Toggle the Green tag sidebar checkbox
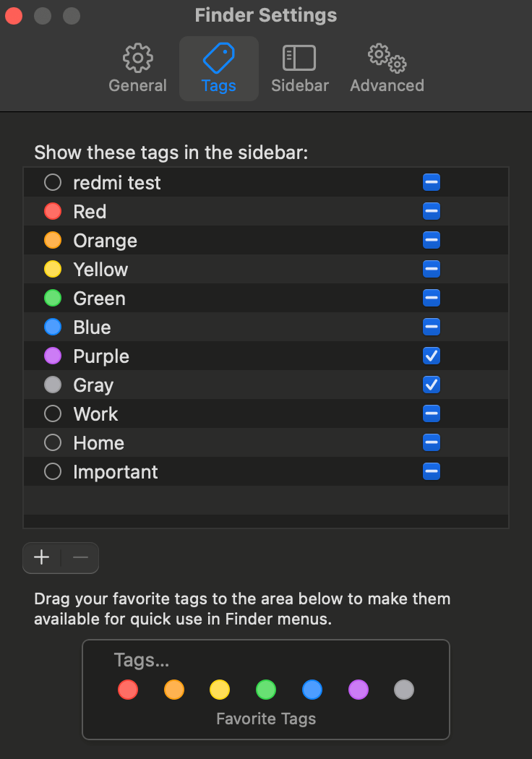The width and height of the screenshot is (532, 759). [x=432, y=298]
